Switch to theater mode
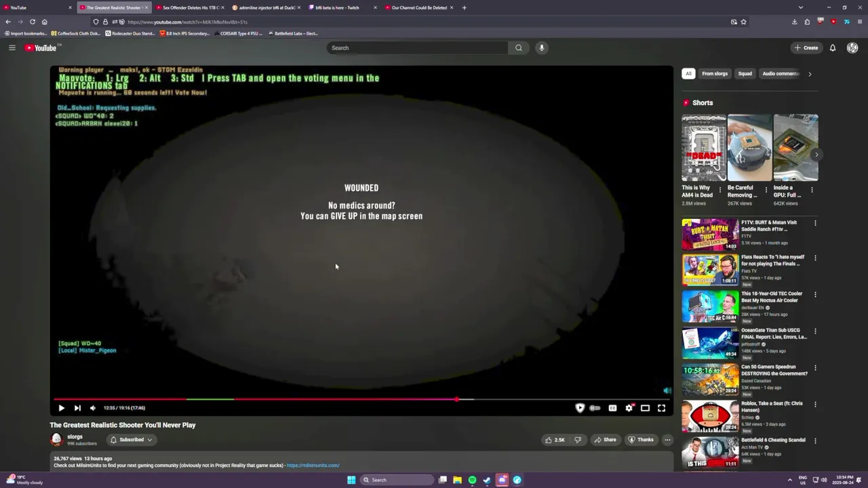868x488 pixels. point(646,408)
